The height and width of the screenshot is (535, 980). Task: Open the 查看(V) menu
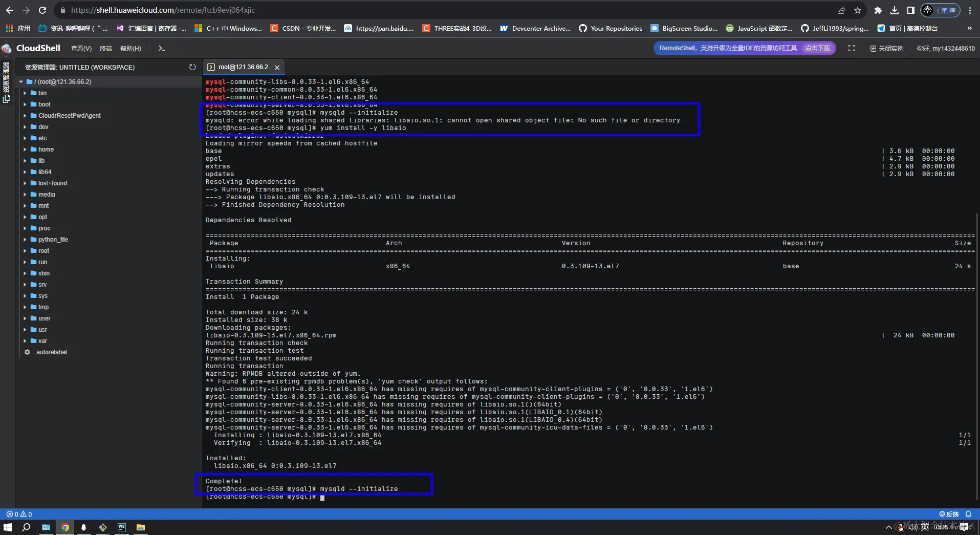[x=81, y=48]
